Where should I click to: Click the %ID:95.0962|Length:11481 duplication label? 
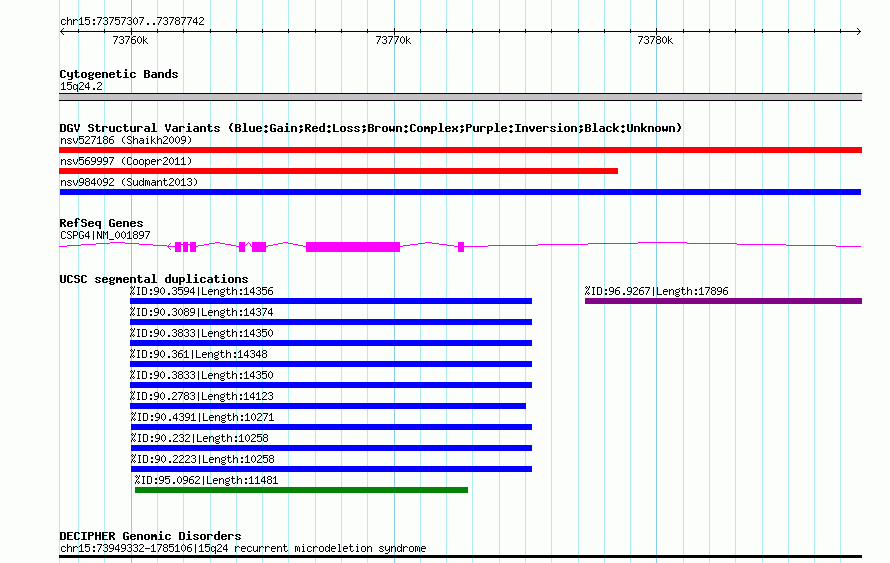click(207, 480)
